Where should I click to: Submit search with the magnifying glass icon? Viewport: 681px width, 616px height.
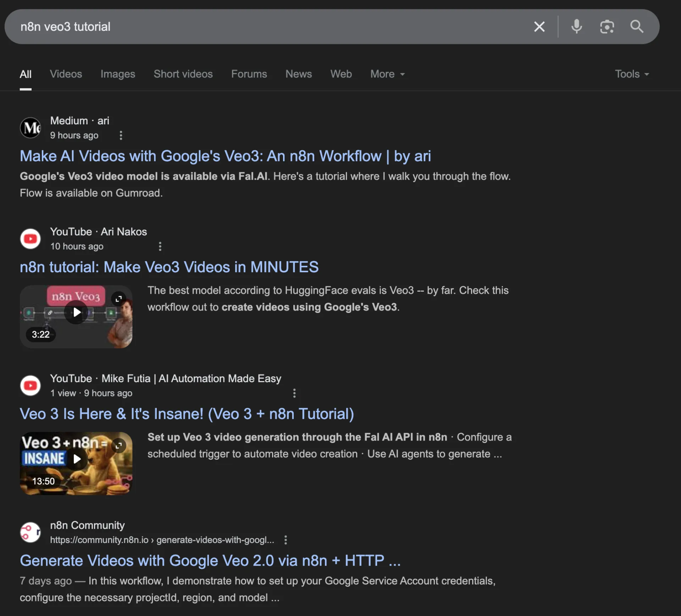[637, 27]
